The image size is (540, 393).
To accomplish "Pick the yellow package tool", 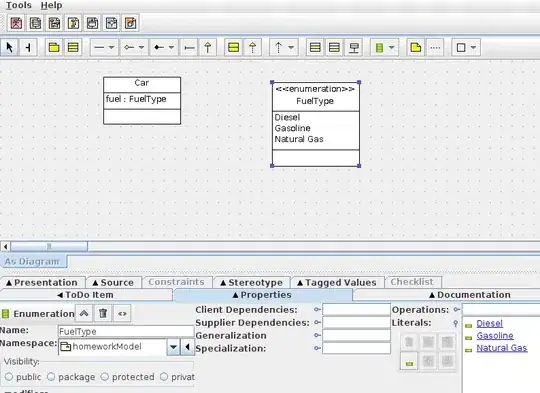I will 54,47.
